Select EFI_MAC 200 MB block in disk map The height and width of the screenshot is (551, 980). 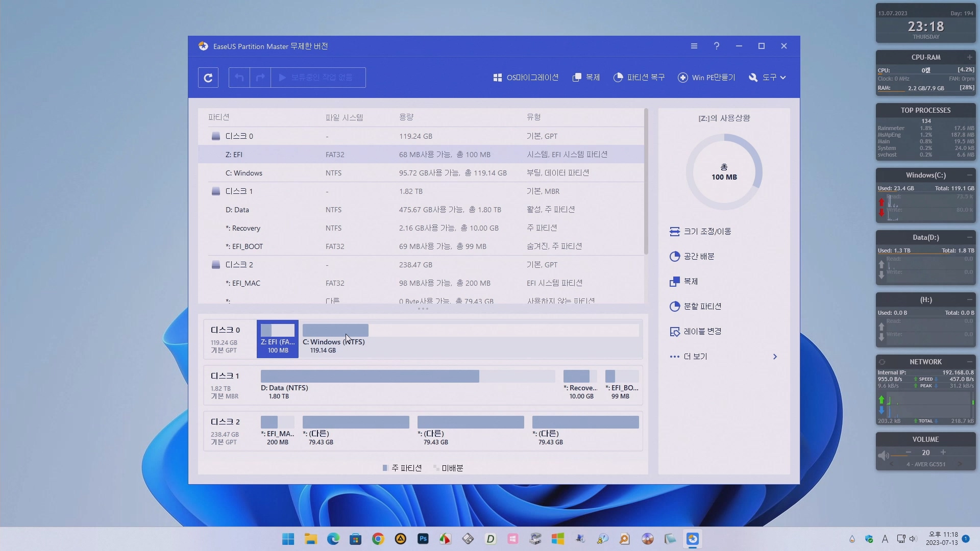(x=278, y=431)
